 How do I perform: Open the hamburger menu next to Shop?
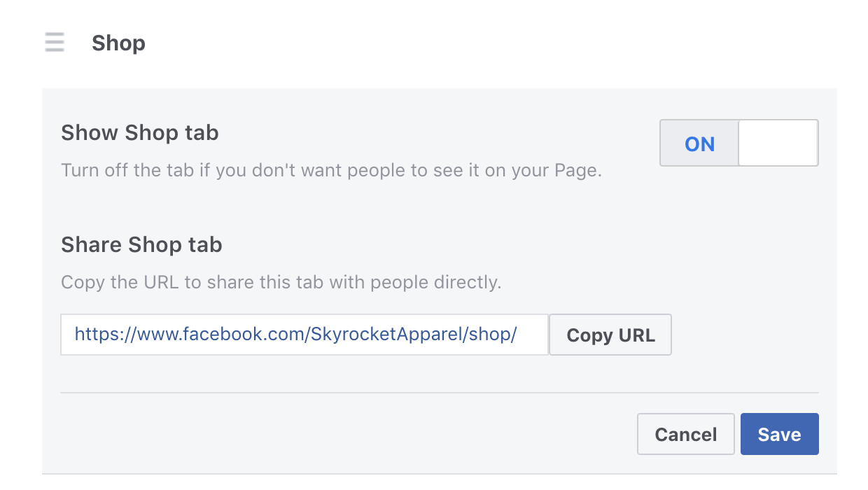54,42
